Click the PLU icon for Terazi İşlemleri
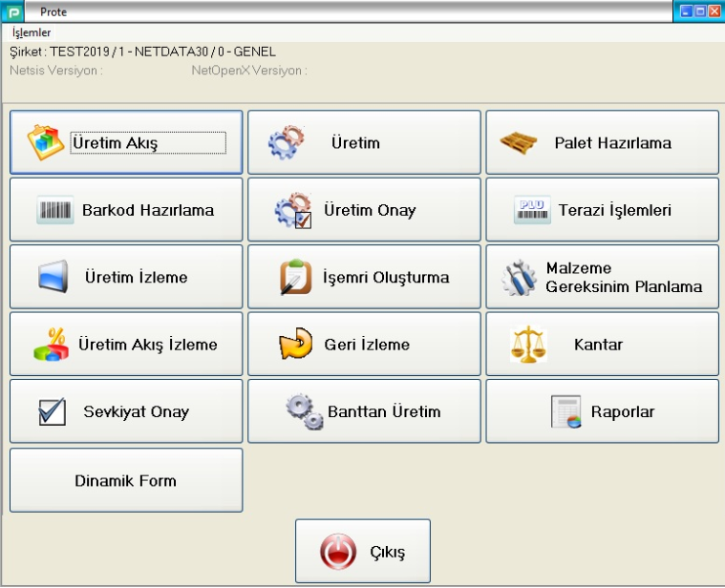The width and height of the screenshot is (725, 588). [532, 210]
